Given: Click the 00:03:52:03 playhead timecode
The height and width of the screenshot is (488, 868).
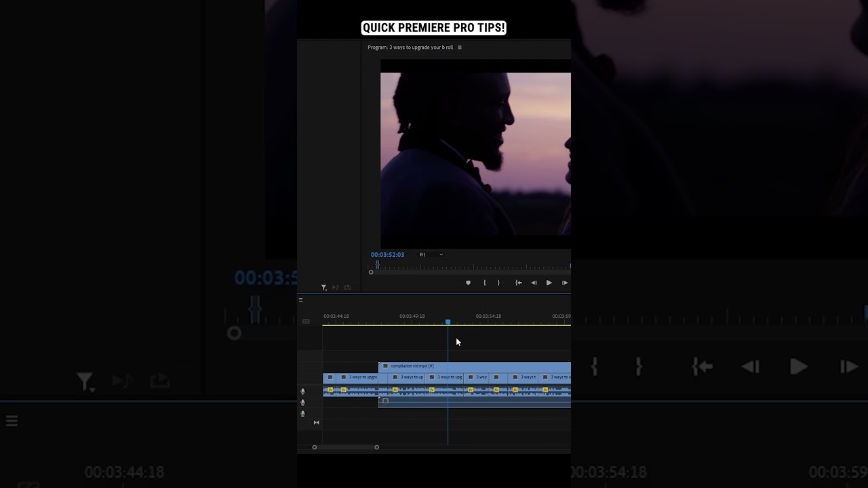Looking at the screenshot, I should coord(387,255).
